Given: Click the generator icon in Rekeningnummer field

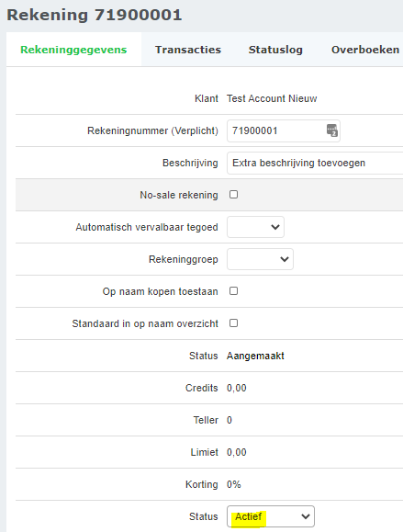Looking at the screenshot, I should 331,130.
